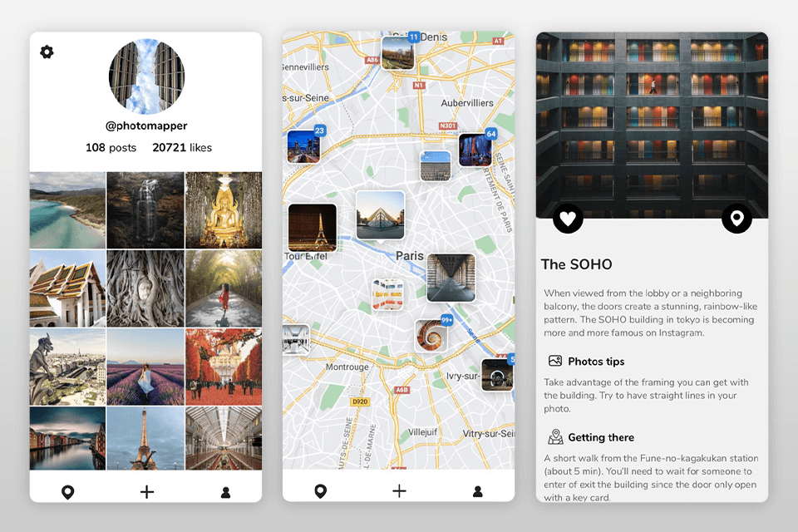Open map cluster with 11 badge
The width and height of the screenshot is (798, 532).
(x=398, y=52)
